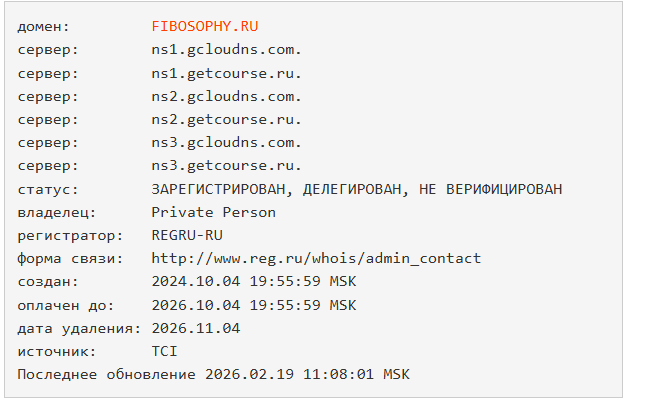
Task: Click the Последнее обновление line
Action: (214, 375)
